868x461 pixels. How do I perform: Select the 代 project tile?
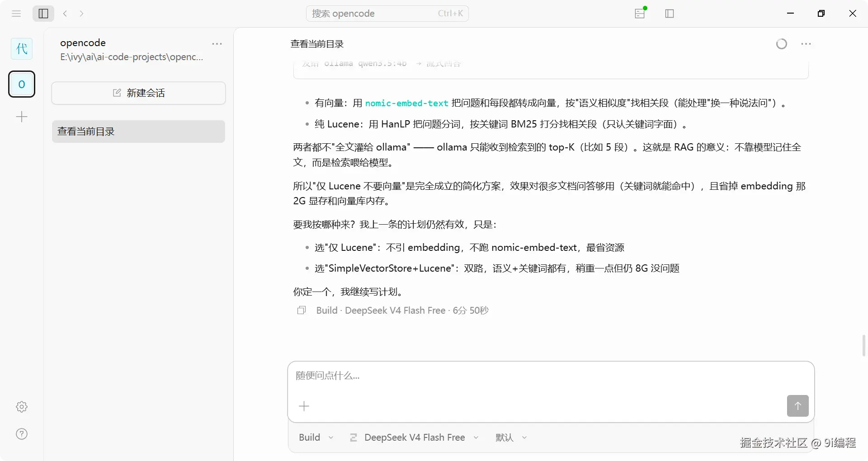(22, 48)
